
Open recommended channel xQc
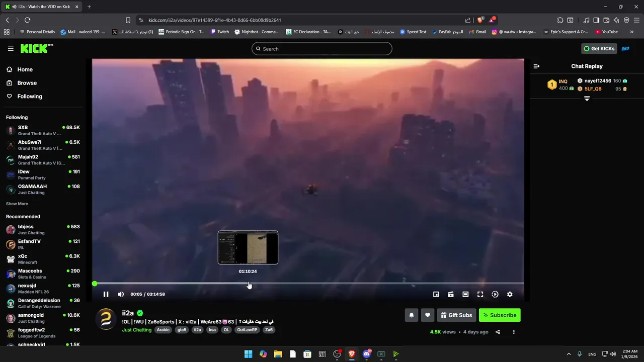43,259
